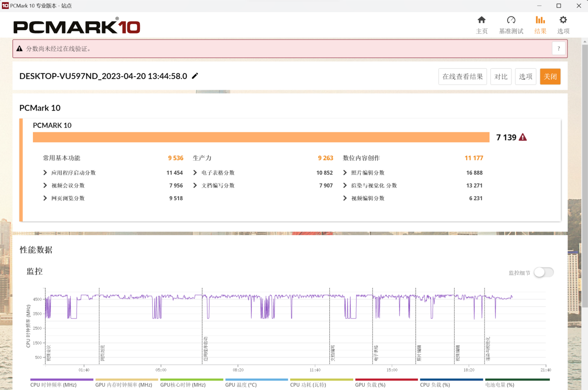588x390 pixels.
Task: Expand 应用程序启动分数 row
Action: 45,173
